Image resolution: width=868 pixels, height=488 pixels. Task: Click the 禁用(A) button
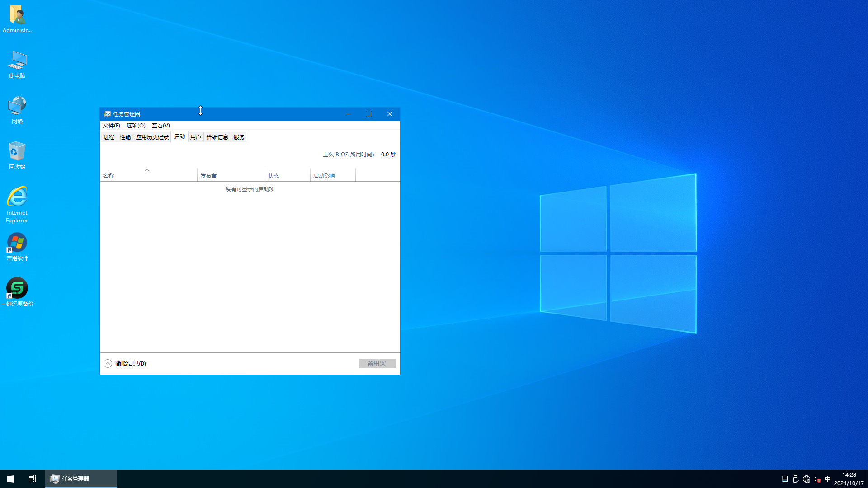377,364
